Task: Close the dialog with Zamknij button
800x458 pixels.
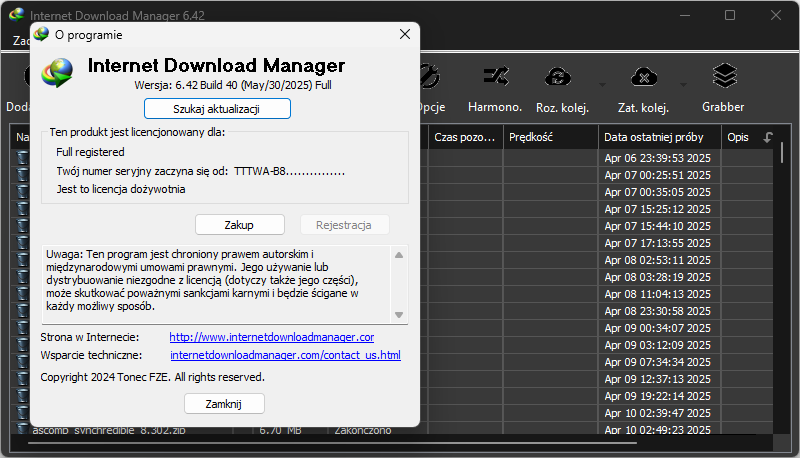Action: tap(224, 404)
